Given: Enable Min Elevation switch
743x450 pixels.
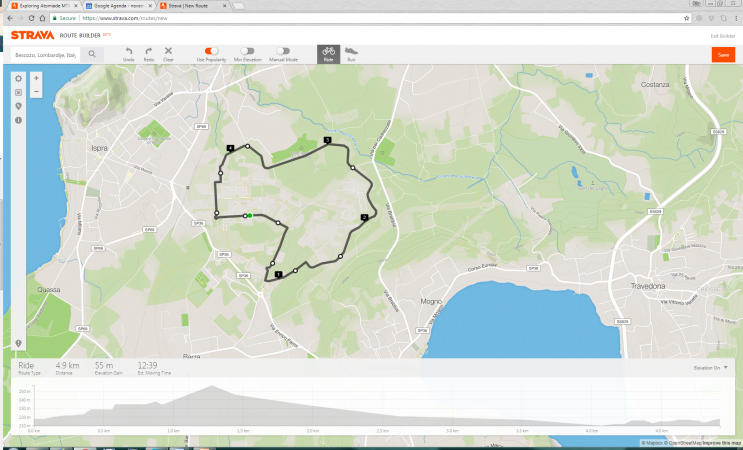Looking at the screenshot, I should 247,51.
